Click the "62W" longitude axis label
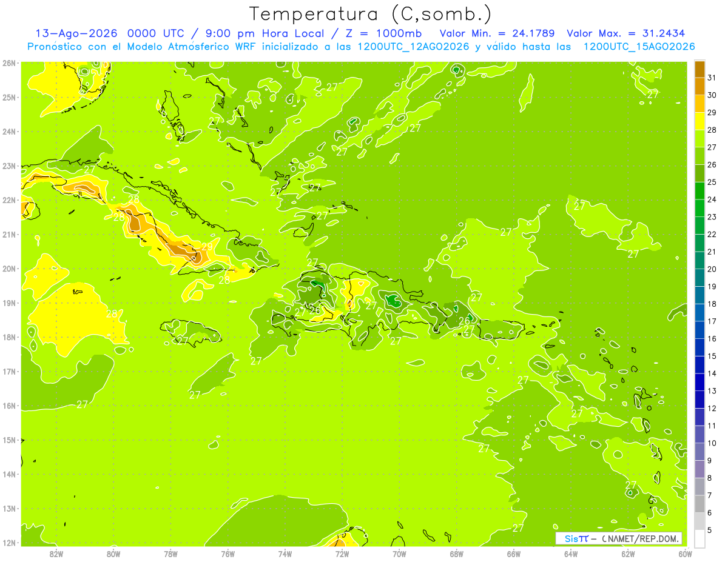Viewport: 728px width, 562px height. [x=628, y=554]
